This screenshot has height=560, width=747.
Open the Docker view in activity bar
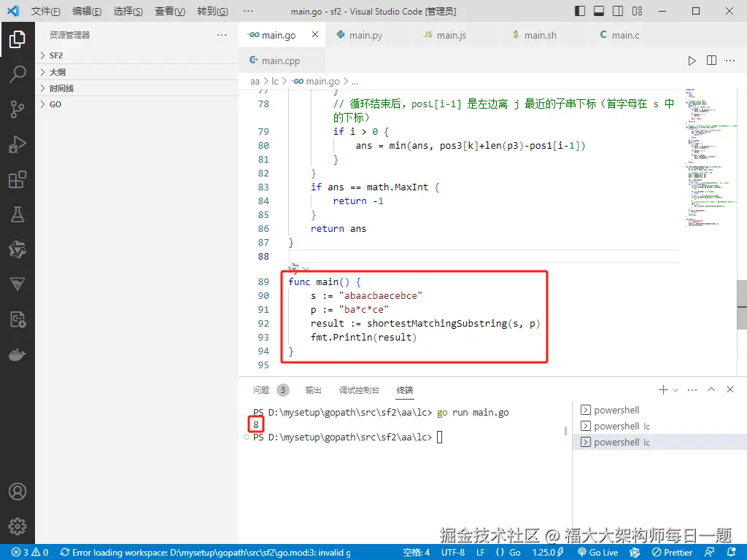18,355
